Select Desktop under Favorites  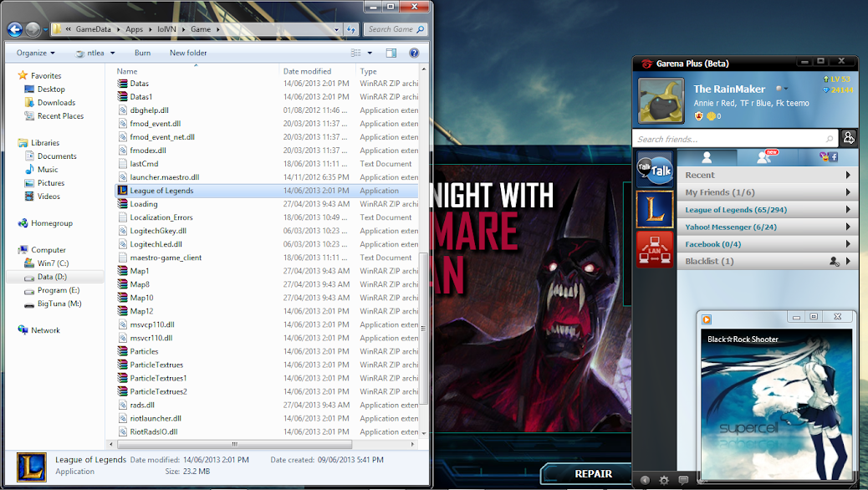tap(52, 89)
